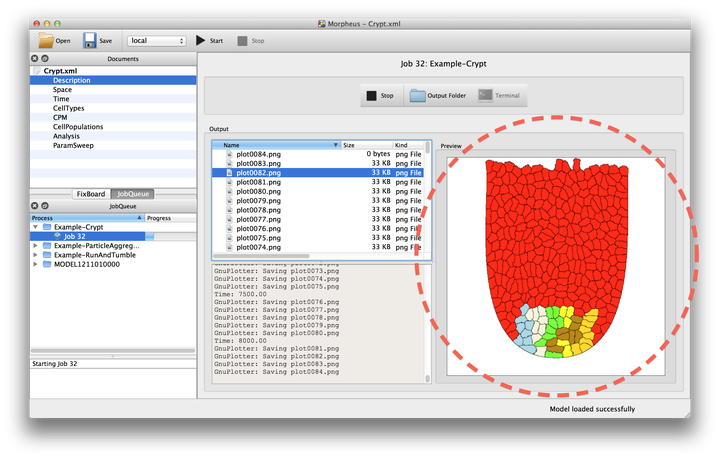Open the local execution target dropdown

point(157,41)
